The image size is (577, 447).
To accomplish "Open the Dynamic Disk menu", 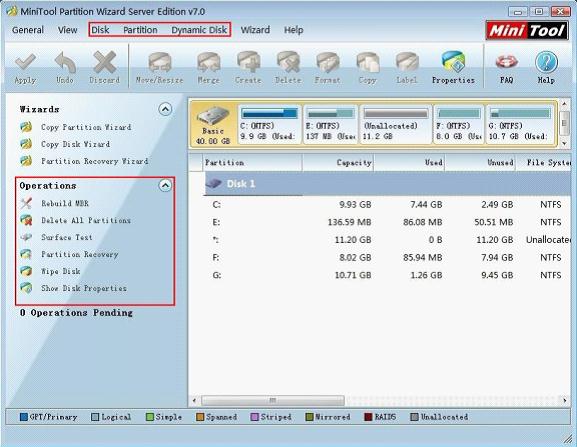I will 199,30.
